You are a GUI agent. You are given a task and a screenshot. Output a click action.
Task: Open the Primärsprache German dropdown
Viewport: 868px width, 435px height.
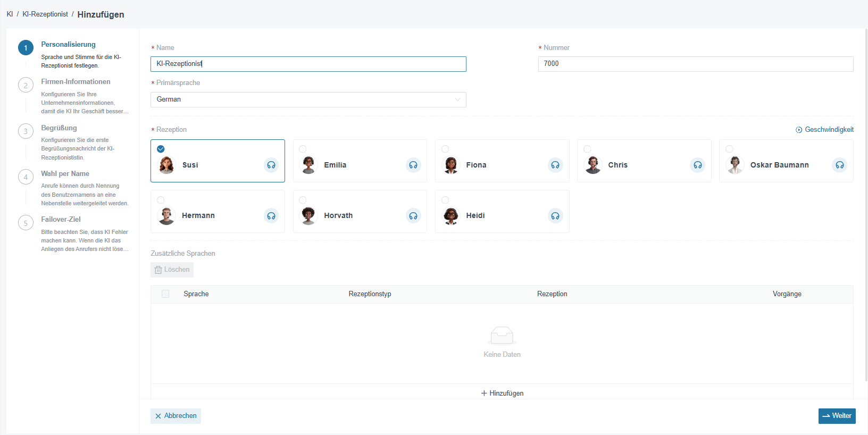click(308, 99)
